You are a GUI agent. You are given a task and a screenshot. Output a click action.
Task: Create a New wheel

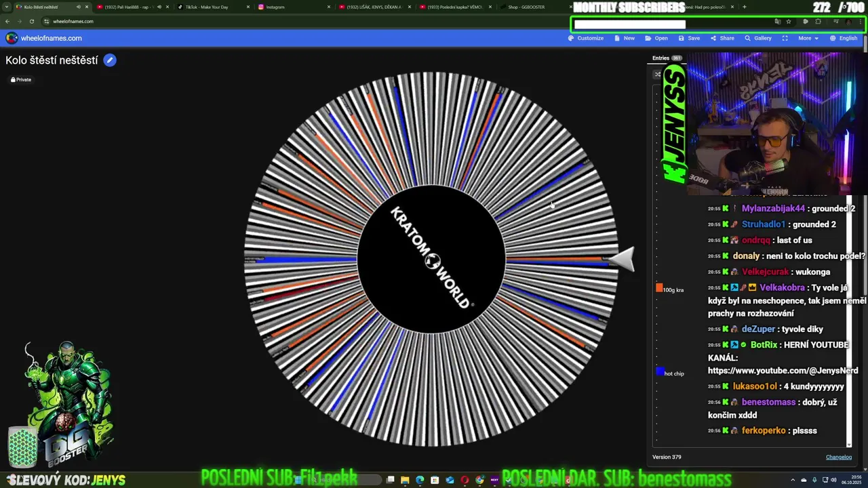[x=625, y=38]
